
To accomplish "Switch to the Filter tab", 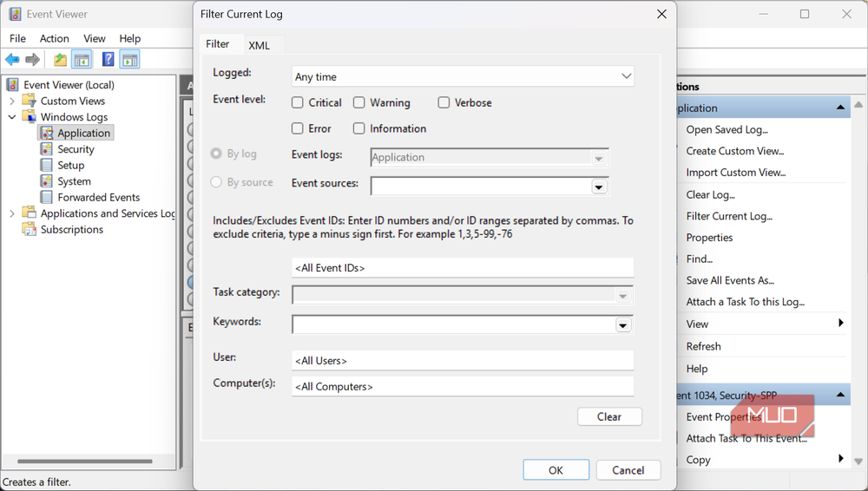I will (x=218, y=43).
